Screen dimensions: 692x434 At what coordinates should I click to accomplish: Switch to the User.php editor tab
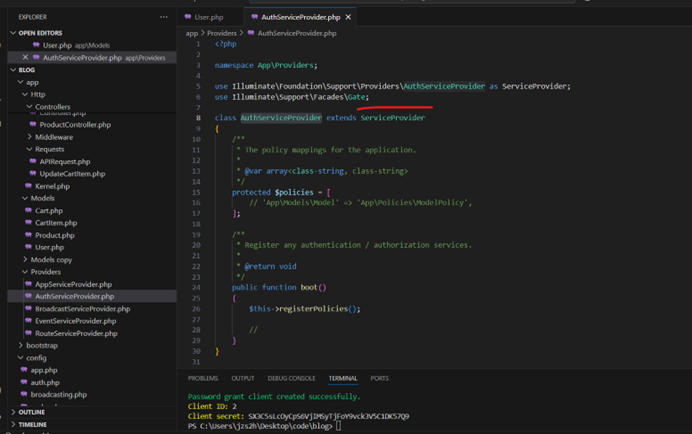point(208,17)
